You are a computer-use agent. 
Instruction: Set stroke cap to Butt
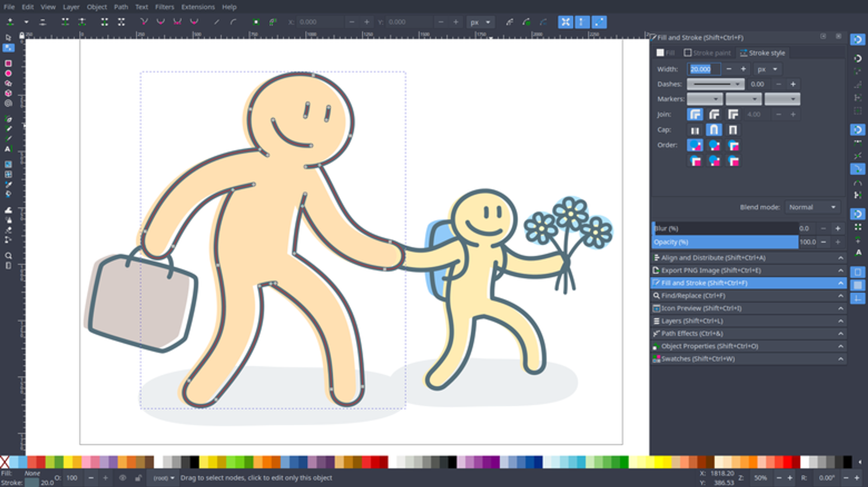(695, 130)
